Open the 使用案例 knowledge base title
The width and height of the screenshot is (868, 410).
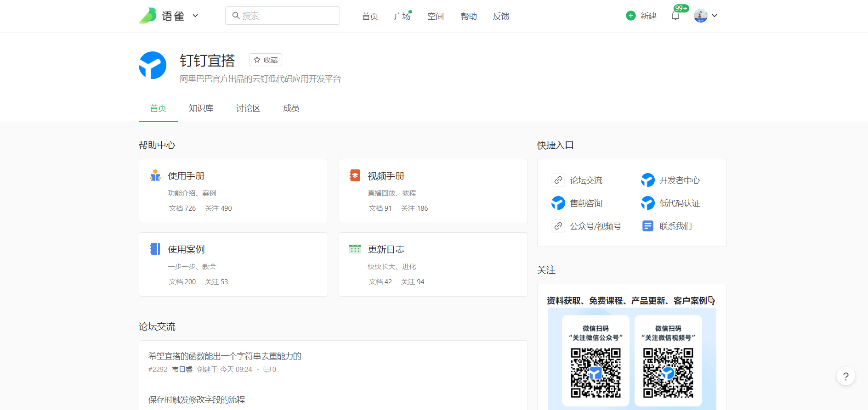[186, 249]
